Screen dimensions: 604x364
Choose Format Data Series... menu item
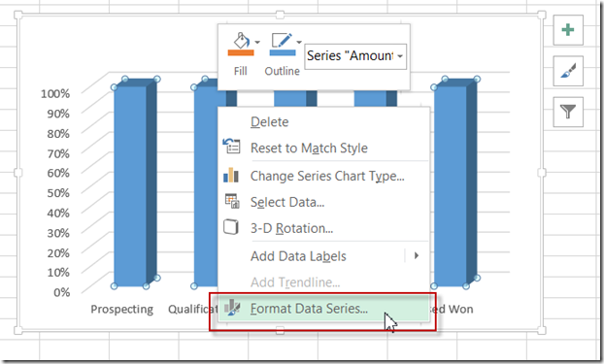point(323,309)
